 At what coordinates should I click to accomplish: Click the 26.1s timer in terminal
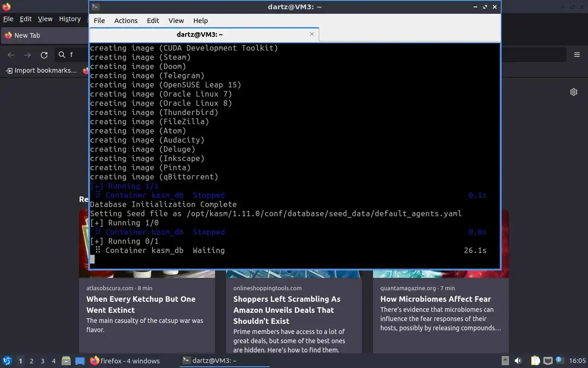pos(475,250)
